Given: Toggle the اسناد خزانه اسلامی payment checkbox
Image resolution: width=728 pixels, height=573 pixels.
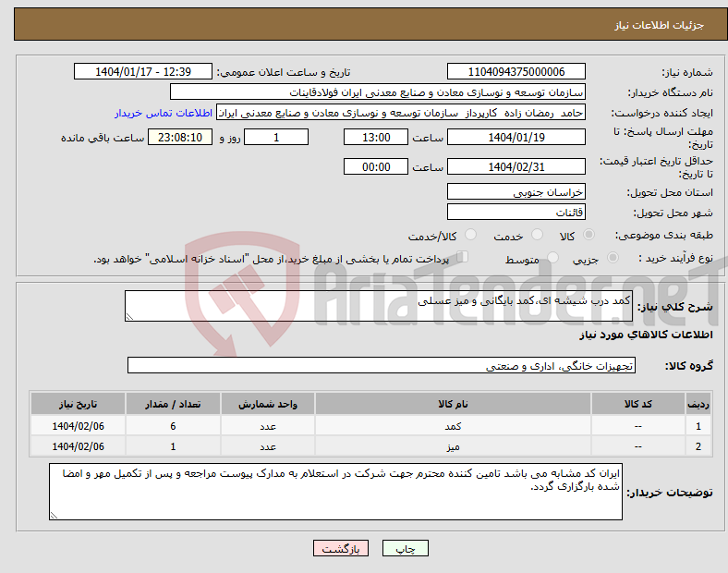Looking at the screenshot, I should click(462, 256).
